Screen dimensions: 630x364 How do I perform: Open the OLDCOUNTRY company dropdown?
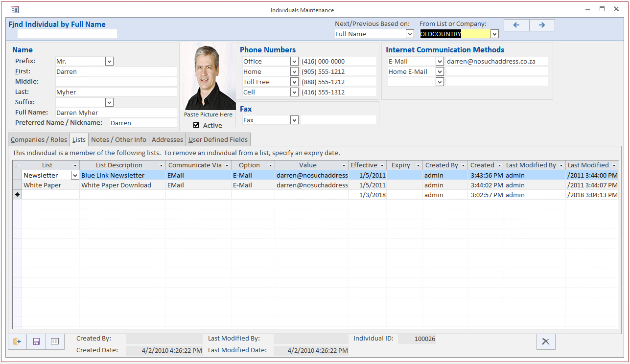click(x=494, y=34)
